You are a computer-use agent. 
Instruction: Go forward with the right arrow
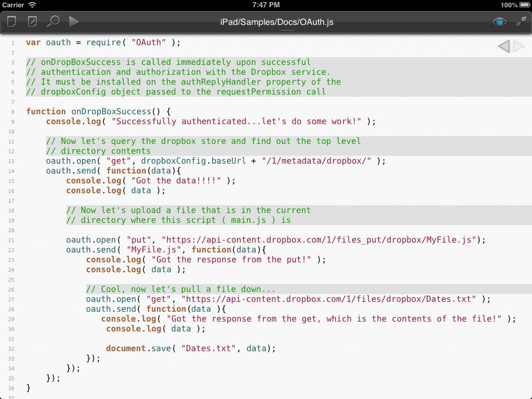(520, 46)
